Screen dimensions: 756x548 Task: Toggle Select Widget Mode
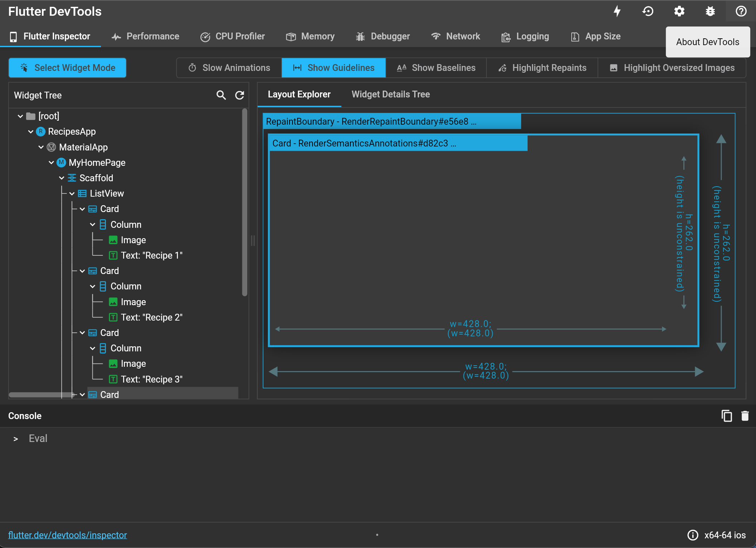pyautogui.click(x=68, y=68)
